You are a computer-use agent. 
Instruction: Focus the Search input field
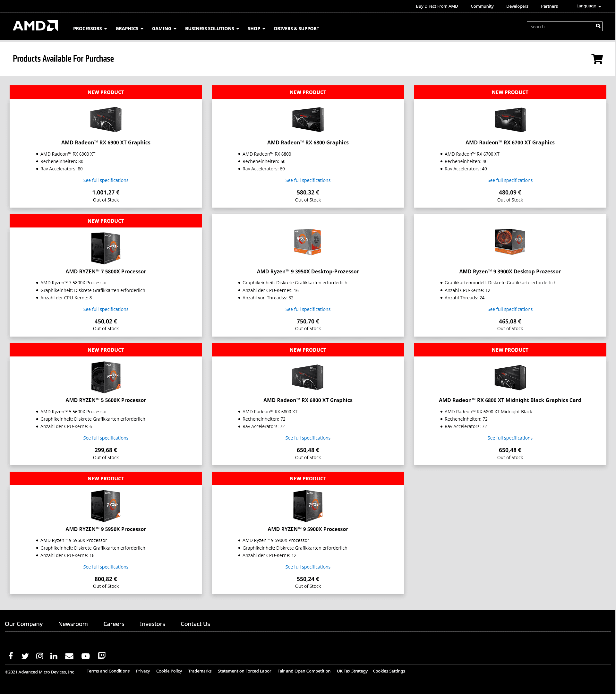pos(561,27)
